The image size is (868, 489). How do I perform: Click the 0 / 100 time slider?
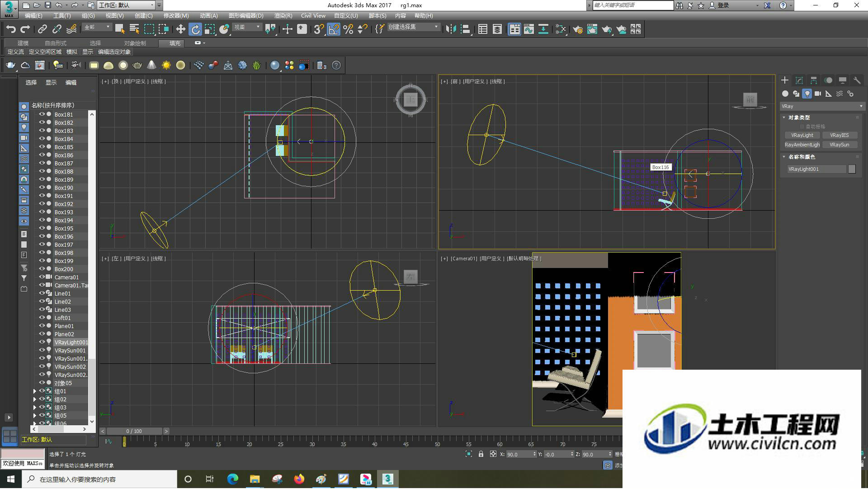click(x=134, y=432)
